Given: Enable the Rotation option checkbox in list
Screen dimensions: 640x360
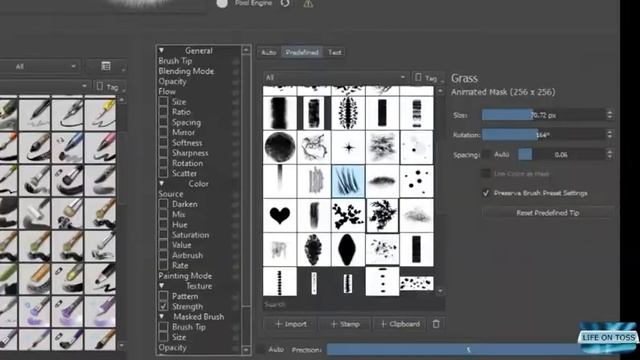Looking at the screenshot, I should click(163, 163).
